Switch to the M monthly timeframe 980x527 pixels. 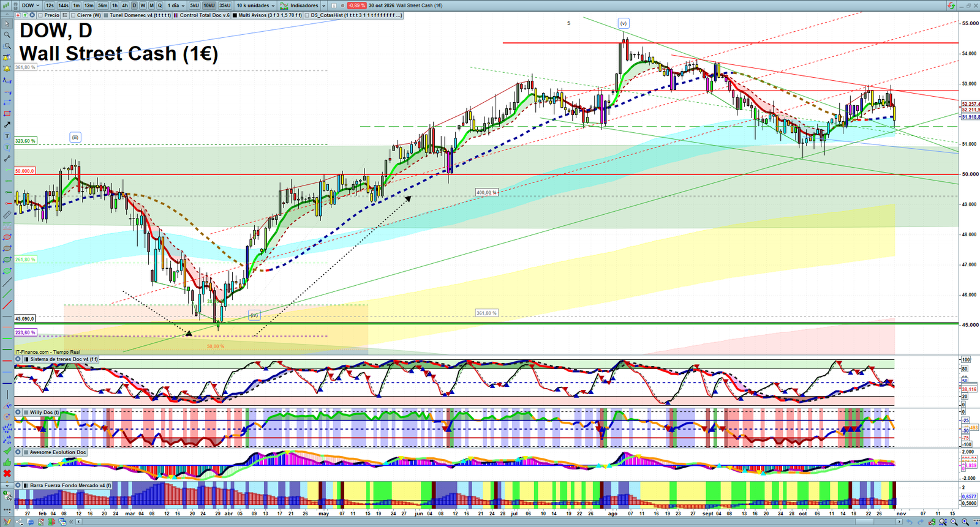click(151, 6)
